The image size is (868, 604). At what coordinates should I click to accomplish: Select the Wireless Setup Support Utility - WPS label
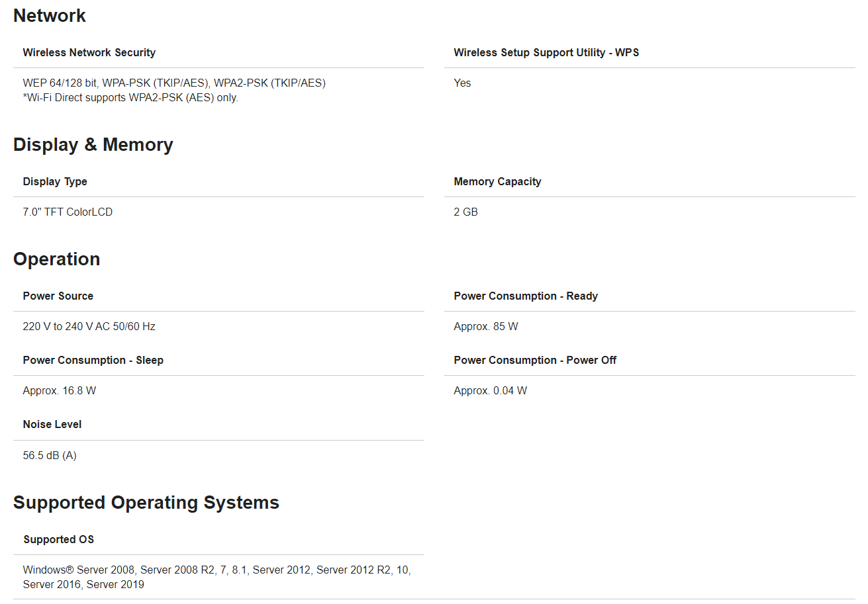pos(546,52)
